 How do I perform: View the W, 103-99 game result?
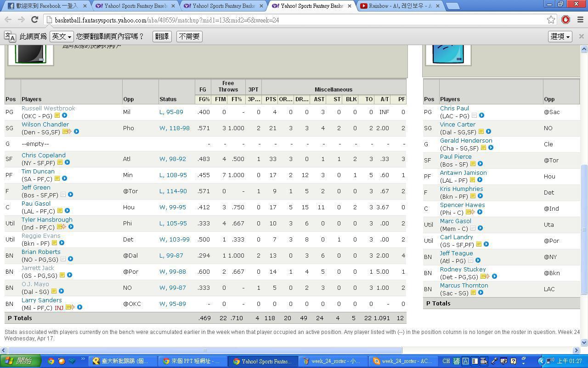(175, 240)
